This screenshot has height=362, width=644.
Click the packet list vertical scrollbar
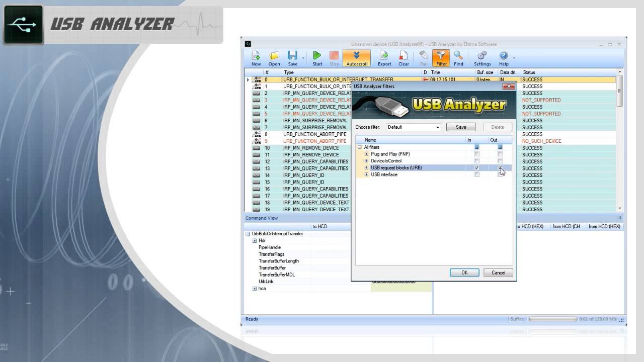coord(620,140)
